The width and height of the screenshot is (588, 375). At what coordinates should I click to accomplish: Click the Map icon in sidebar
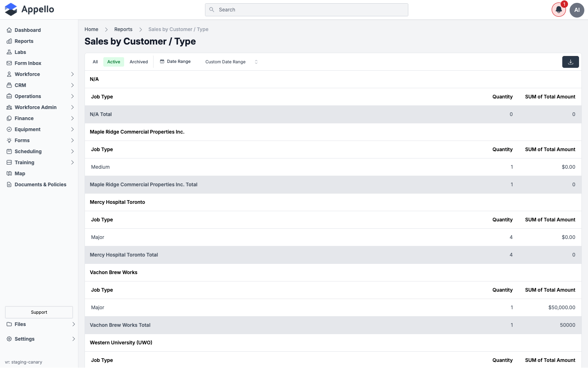[x=9, y=174]
